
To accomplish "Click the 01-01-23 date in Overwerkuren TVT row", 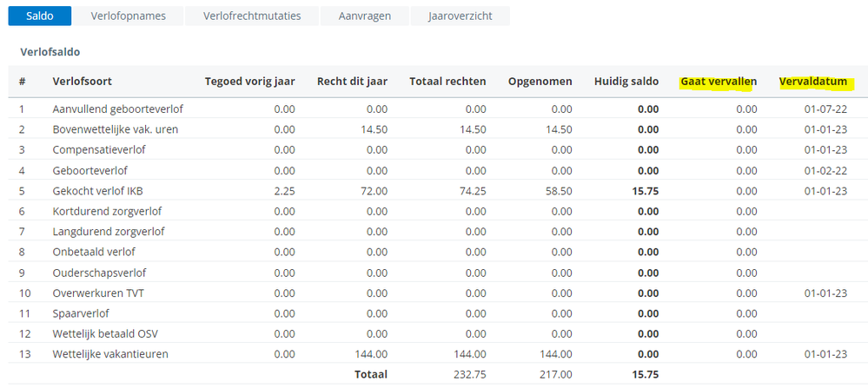I will [x=825, y=293].
